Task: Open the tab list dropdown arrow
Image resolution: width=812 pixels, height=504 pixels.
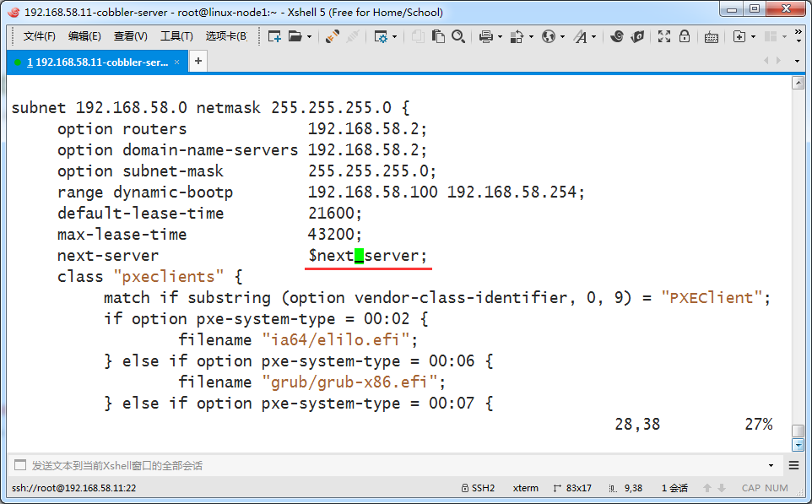Action: pyautogui.click(x=797, y=61)
